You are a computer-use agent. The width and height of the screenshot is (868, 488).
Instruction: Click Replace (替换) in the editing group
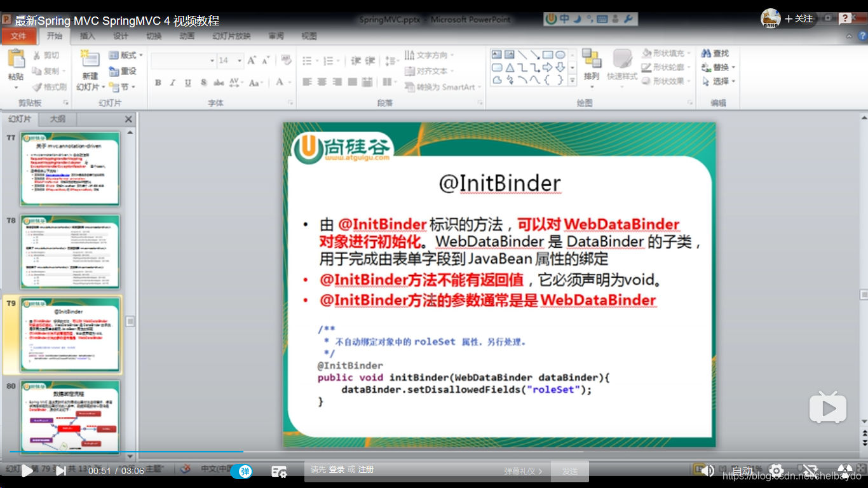719,67
